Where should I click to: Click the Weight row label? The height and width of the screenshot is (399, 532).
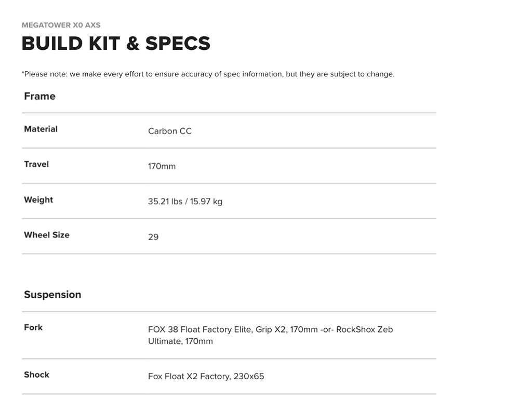point(38,199)
